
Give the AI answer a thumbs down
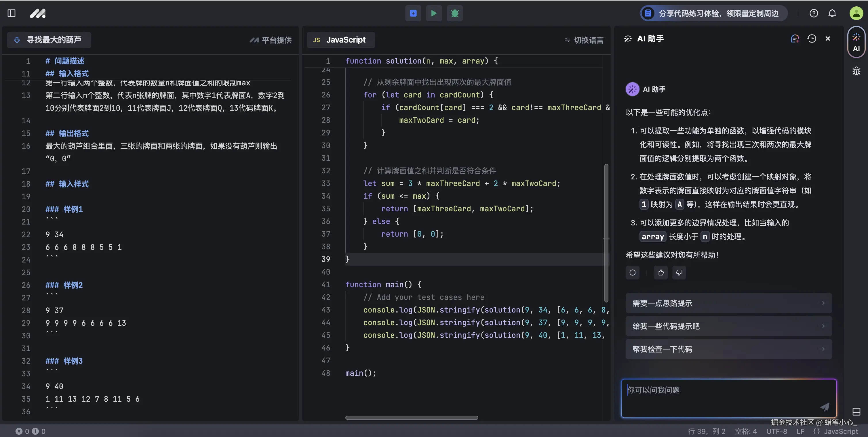679,272
